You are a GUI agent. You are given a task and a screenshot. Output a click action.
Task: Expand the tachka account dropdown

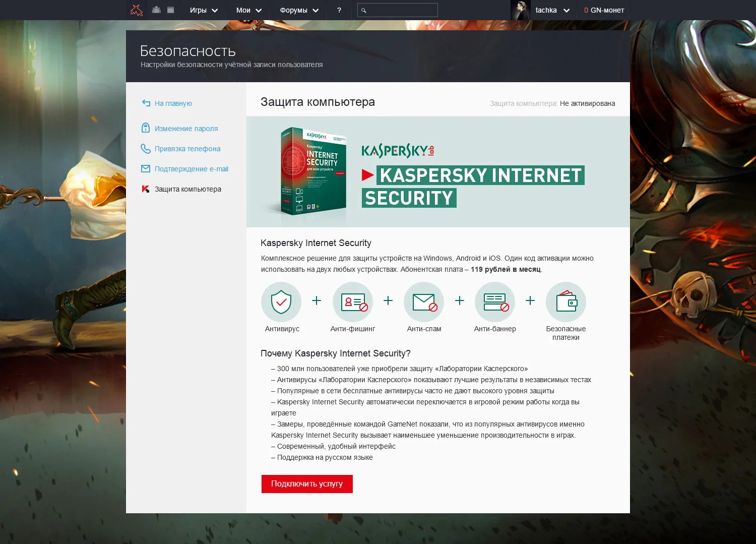552,10
